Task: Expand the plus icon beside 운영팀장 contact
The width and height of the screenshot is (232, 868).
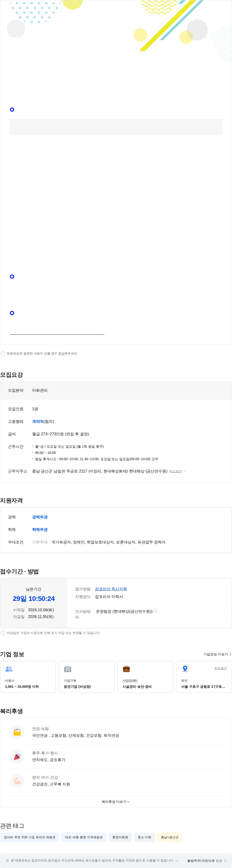Action: point(155,611)
